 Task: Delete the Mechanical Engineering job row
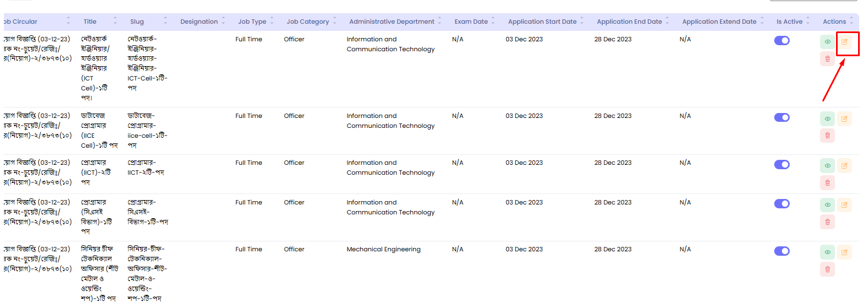(827, 269)
